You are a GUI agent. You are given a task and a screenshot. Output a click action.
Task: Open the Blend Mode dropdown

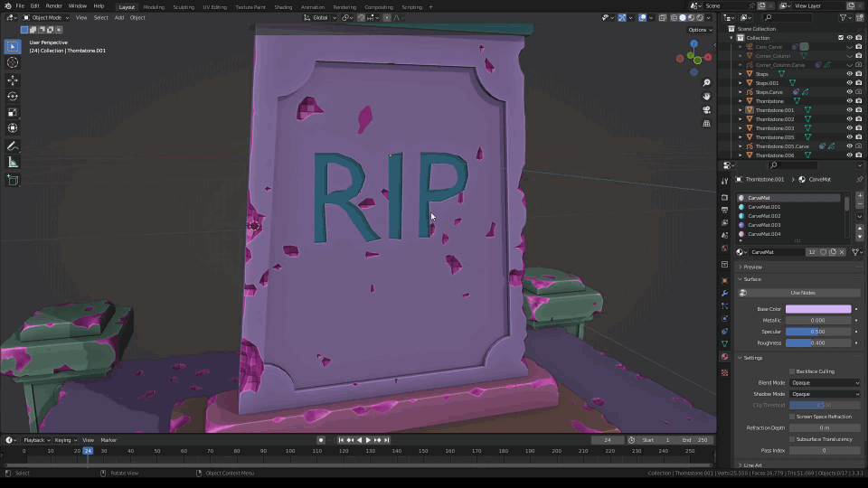[x=825, y=383]
